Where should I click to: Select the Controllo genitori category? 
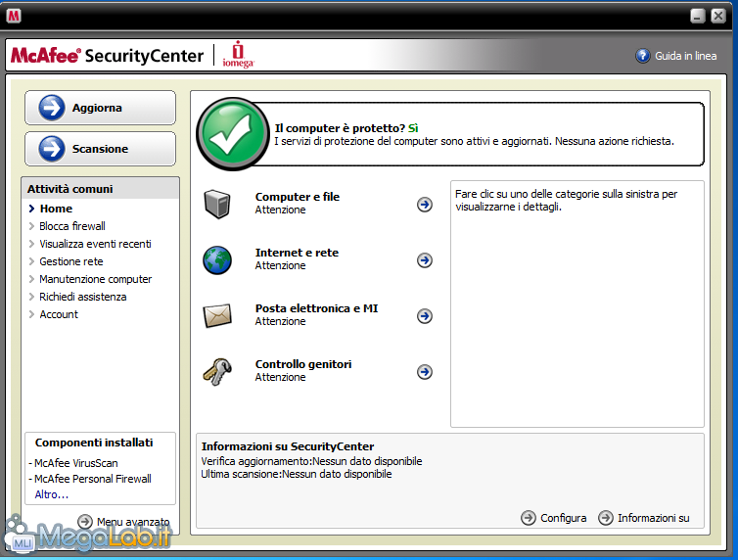click(x=303, y=365)
